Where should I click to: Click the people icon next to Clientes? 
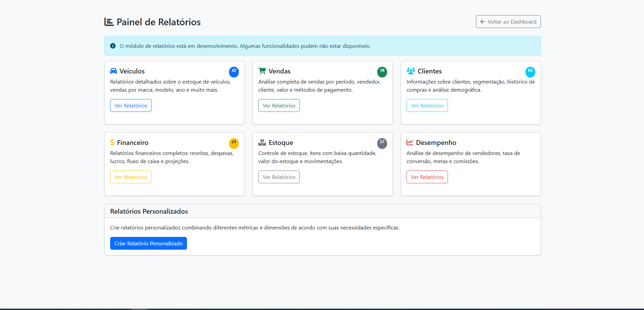pyautogui.click(x=411, y=71)
